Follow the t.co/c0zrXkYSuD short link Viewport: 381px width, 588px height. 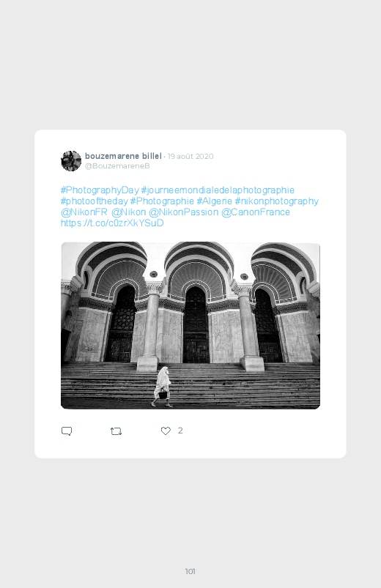[x=112, y=223]
